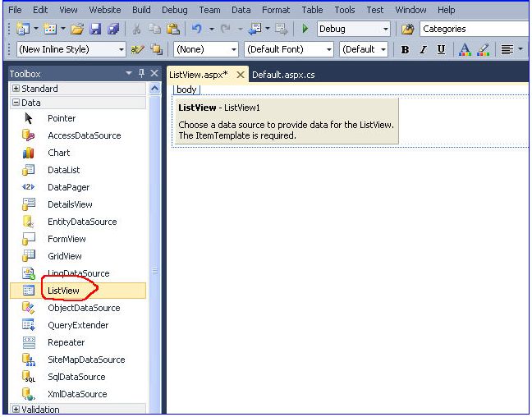Open the Debug configuration dropdown
Image resolution: width=532 pixels, height=417 pixels.
click(385, 30)
